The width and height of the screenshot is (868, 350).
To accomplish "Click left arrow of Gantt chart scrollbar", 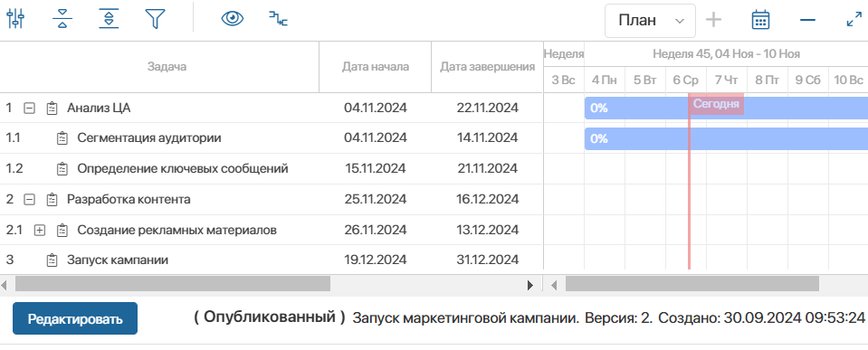I will 554,285.
